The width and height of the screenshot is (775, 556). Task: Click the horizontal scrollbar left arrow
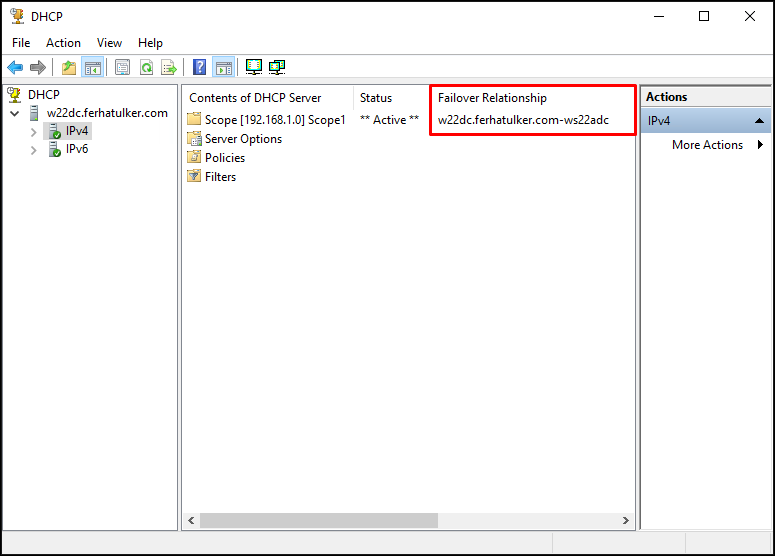pos(191,520)
